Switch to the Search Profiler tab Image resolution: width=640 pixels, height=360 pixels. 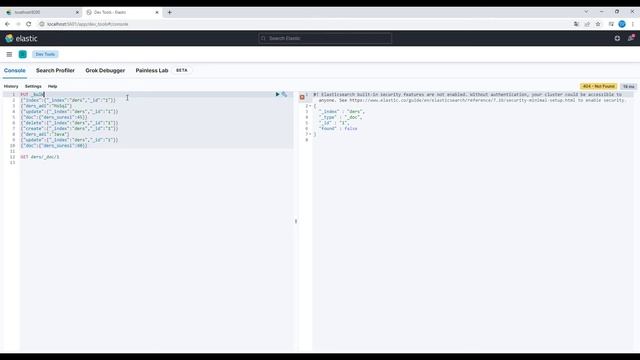(55, 70)
